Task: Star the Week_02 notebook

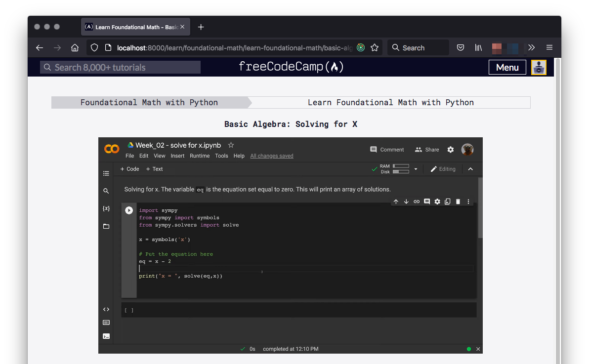Action: (x=231, y=145)
